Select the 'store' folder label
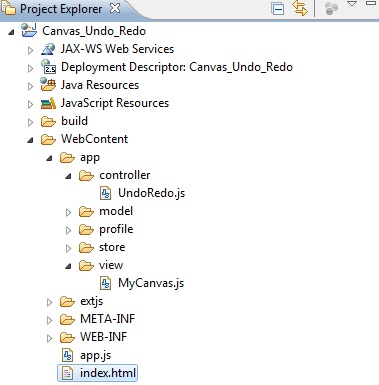Screen dimensions: 379x385 (x=112, y=247)
